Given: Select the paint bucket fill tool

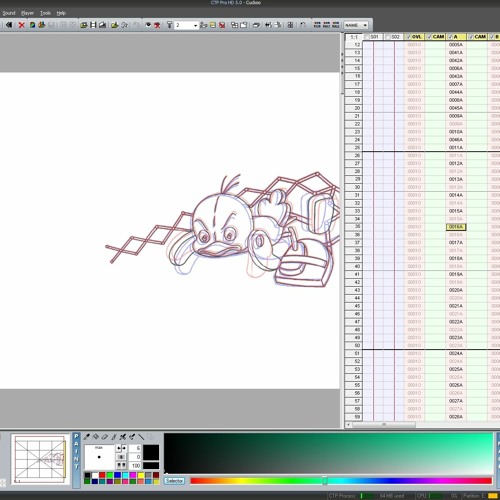Looking at the screenshot, I should point(96,436).
